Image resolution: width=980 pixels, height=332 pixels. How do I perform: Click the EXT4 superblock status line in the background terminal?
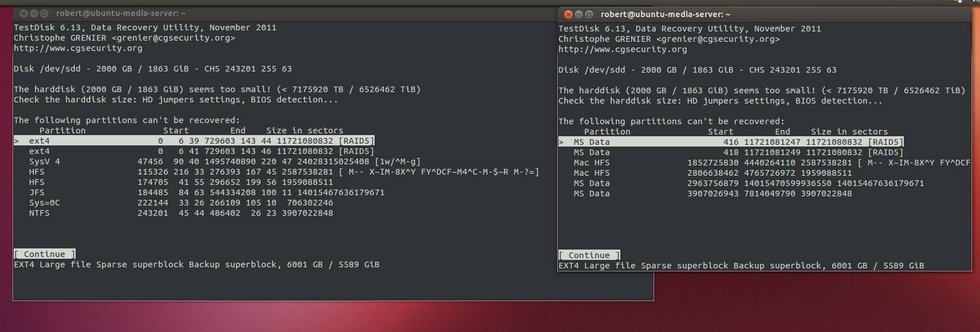click(x=196, y=264)
